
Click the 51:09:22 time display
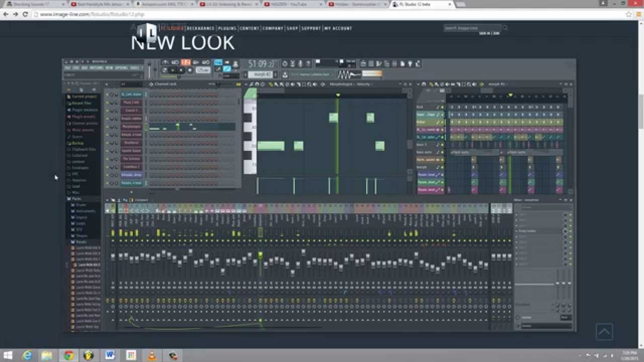tap(262, 64)
